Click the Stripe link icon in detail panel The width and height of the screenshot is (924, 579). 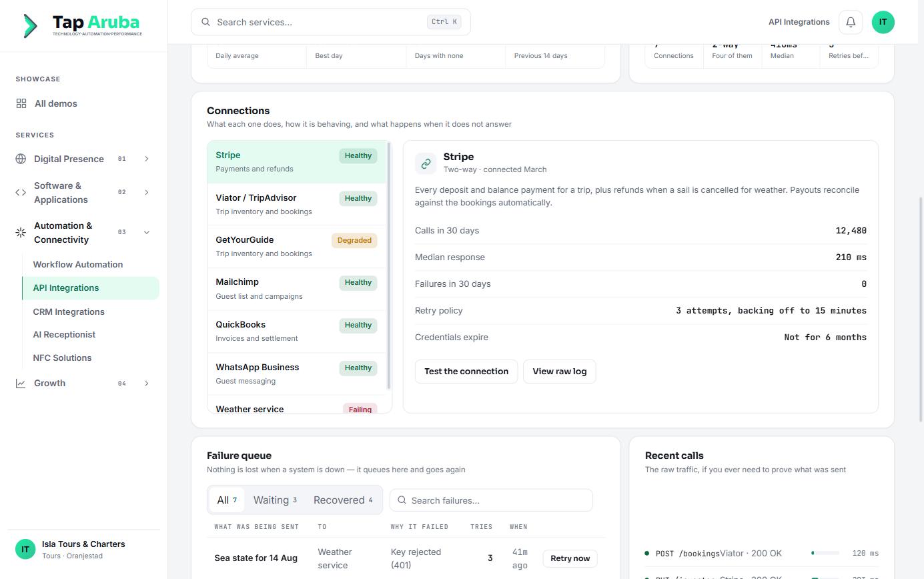pos(426,163)
